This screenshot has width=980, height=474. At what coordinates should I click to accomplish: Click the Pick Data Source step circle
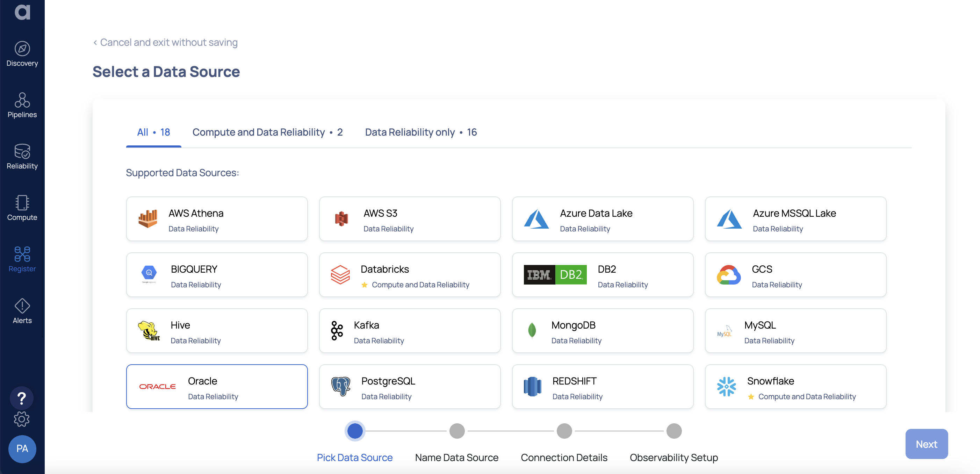(354, 431)
